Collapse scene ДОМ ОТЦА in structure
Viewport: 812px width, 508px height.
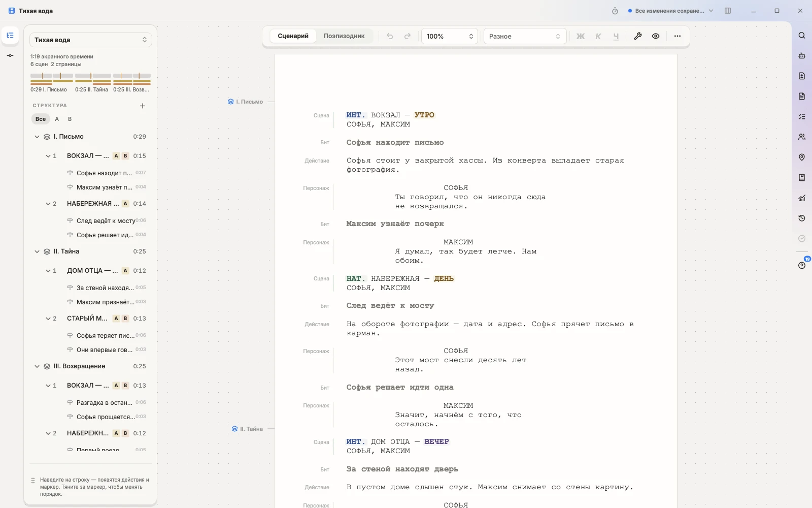click(x=48, y=271)
